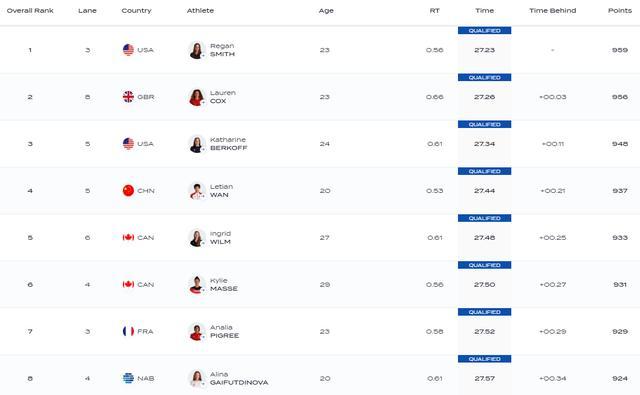
Task: Click the RT column header
Action: point(434,11)
